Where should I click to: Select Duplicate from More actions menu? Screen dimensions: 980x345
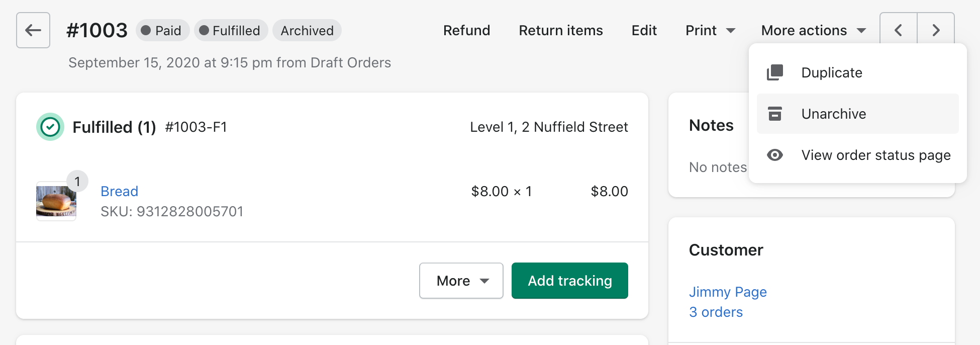point(832,72)
